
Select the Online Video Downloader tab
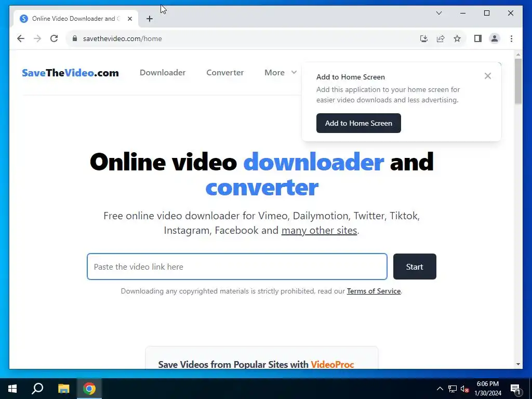[x=76, y=19]
